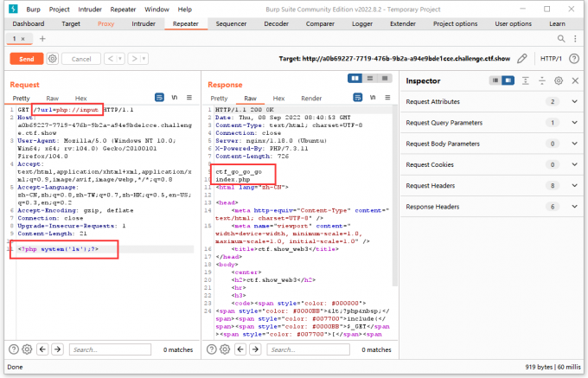Open Inspector settings gear
Viewport: 588px width, 378px height.
point(559,80)
